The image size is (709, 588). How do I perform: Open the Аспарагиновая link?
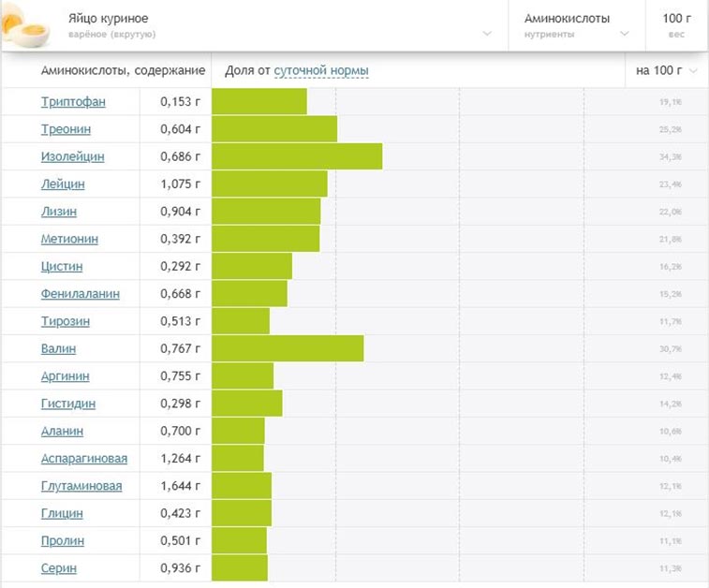[84, 458]
